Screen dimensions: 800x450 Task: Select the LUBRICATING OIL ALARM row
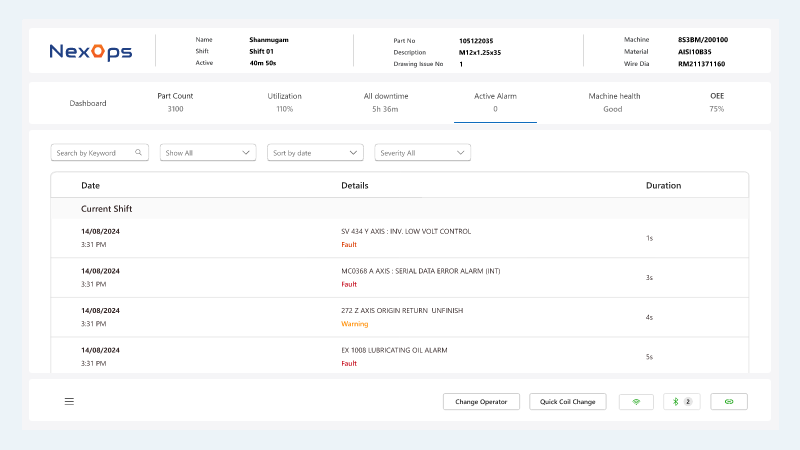click(400, 356)
